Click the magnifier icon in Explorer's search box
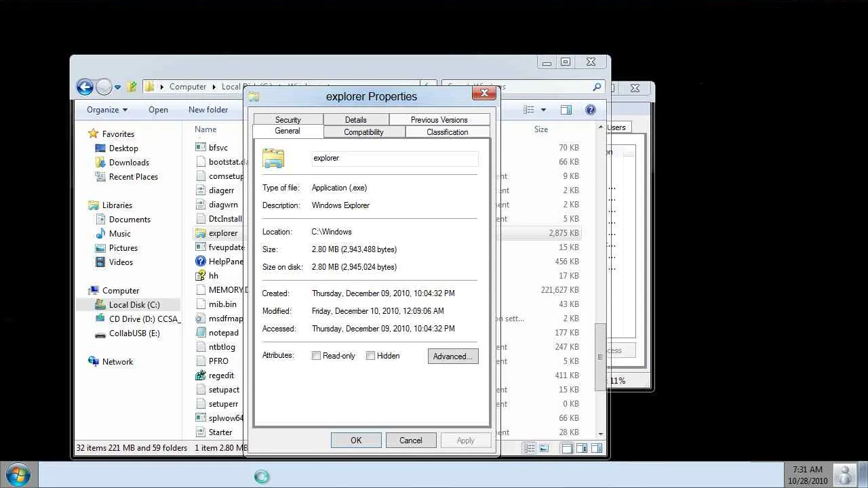Image resolution: width=868 pixels, height=488 pixels. 597,87
